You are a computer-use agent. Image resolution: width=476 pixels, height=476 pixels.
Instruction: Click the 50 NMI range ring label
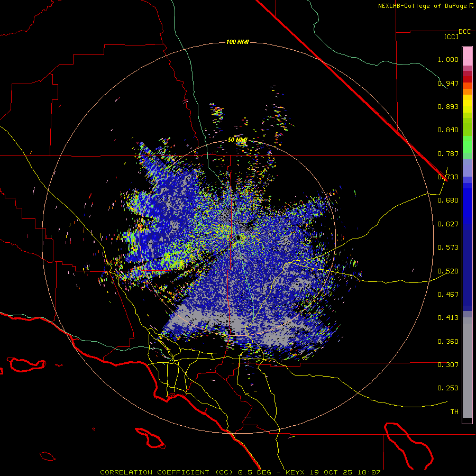tap(237, 140)
